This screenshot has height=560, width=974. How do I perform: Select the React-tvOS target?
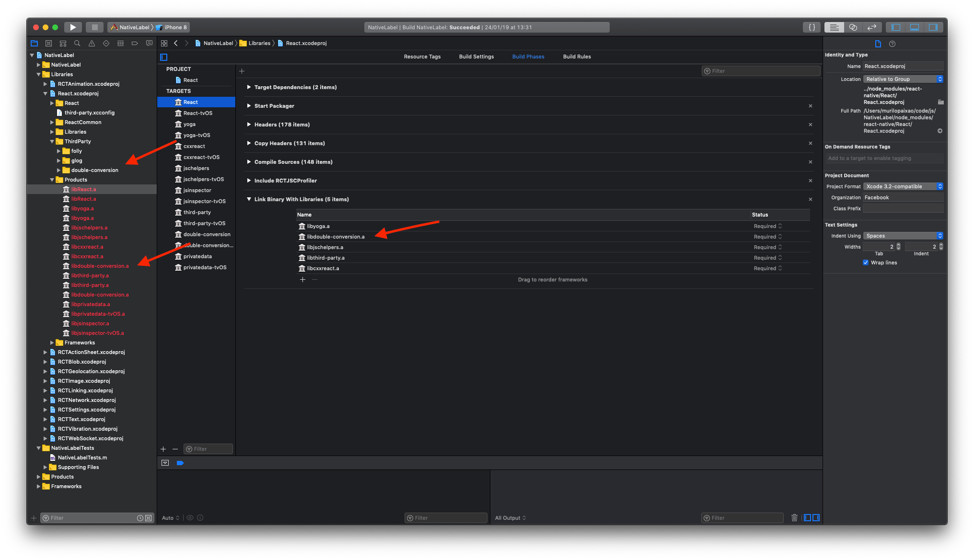pyautogui.click(x=196, y=113)
